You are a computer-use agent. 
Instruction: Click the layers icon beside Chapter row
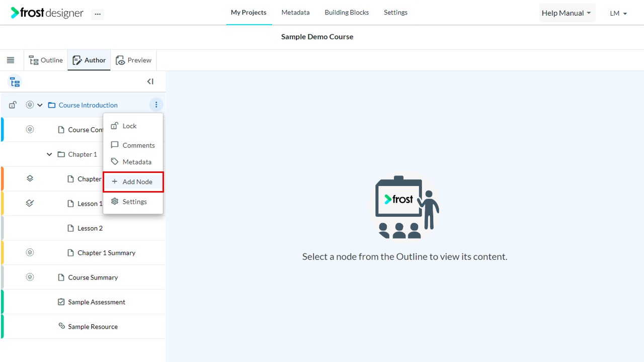[x=30, y=178]
